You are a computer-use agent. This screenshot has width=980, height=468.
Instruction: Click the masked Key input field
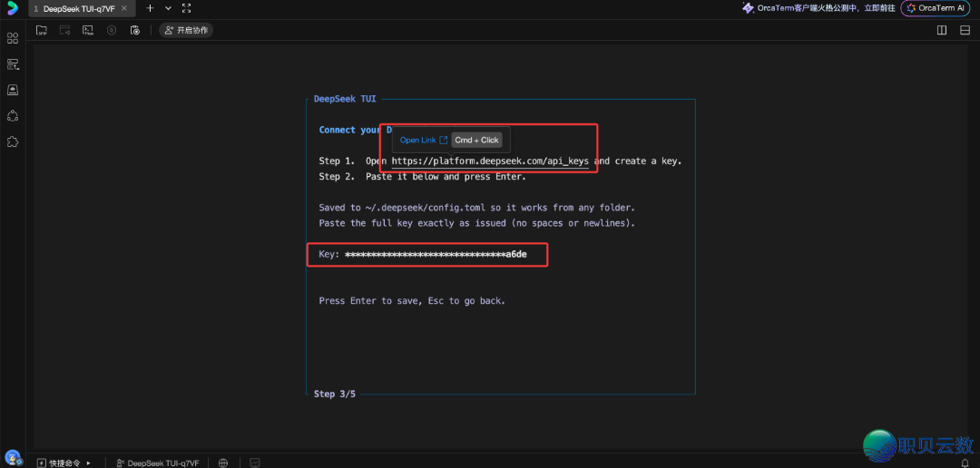click(x=427, y=255)
